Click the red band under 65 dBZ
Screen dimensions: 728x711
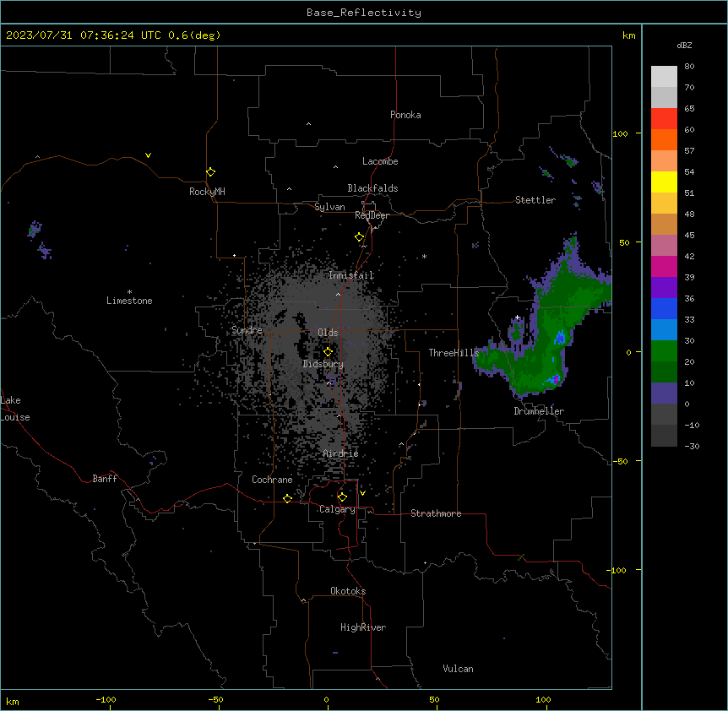664,118
